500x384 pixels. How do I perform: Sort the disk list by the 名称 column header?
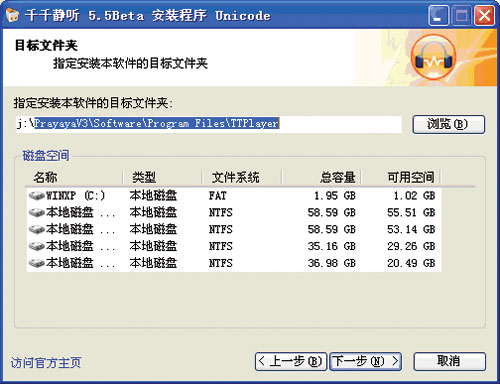click(74, 177)
